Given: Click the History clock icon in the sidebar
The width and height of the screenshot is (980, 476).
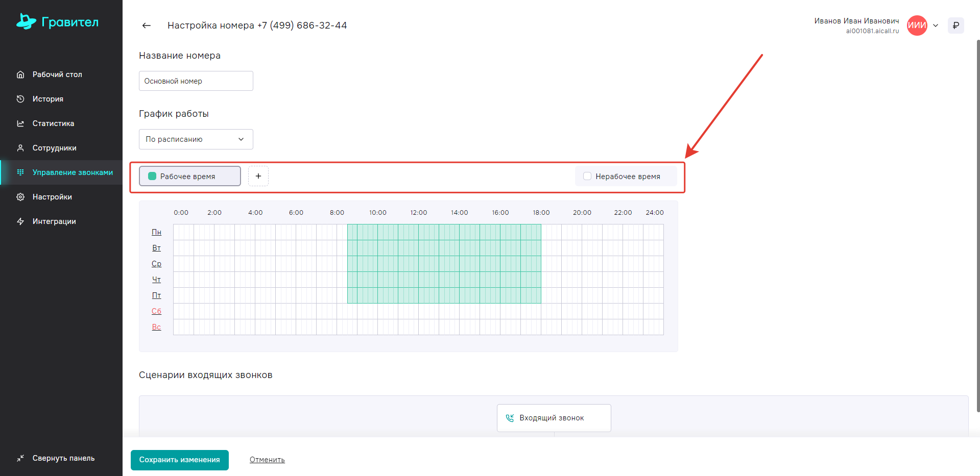Looking at the screenshot, I should pyautogui.click(x=20, y=99).
